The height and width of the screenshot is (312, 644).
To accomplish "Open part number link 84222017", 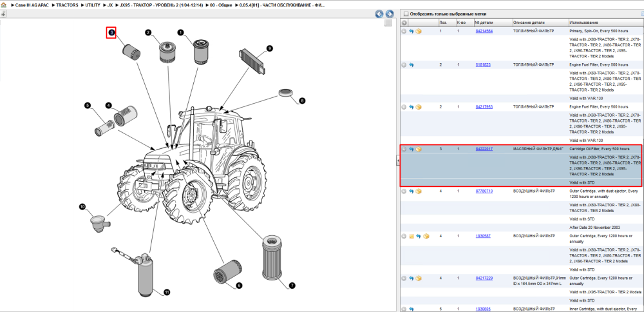I will tap(484, 149).
